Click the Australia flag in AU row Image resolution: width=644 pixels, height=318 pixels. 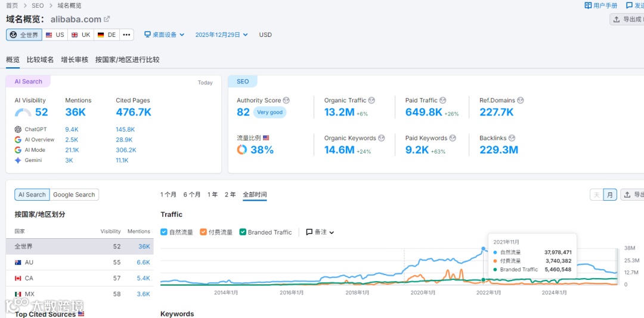pos(18,263)
